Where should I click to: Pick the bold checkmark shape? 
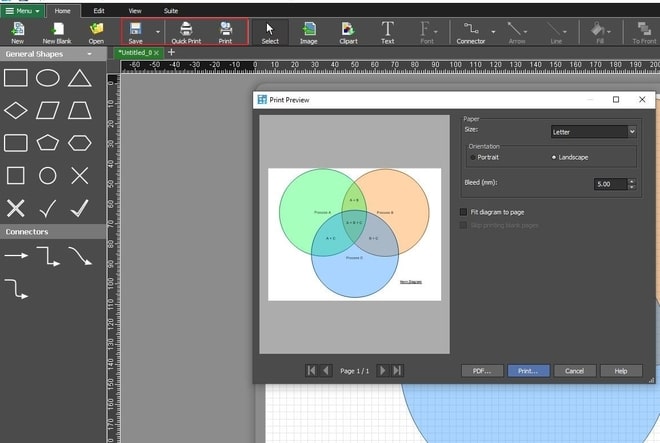tap(80, 208)
